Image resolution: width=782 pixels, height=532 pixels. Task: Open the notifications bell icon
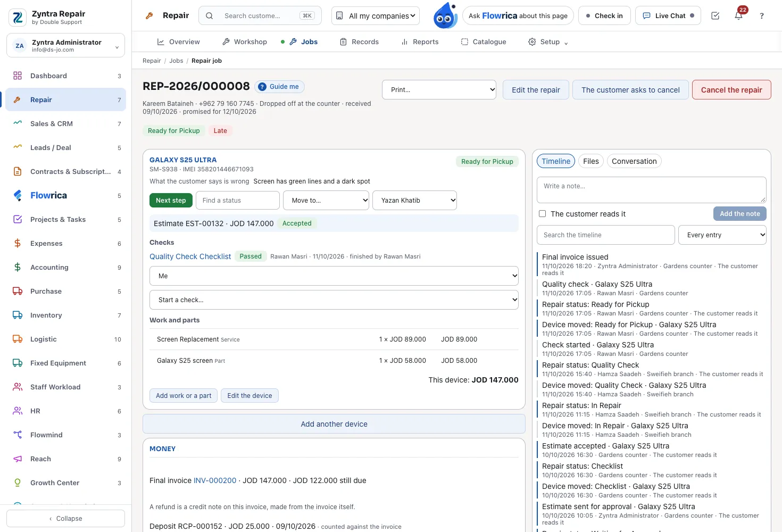point(738,16)
